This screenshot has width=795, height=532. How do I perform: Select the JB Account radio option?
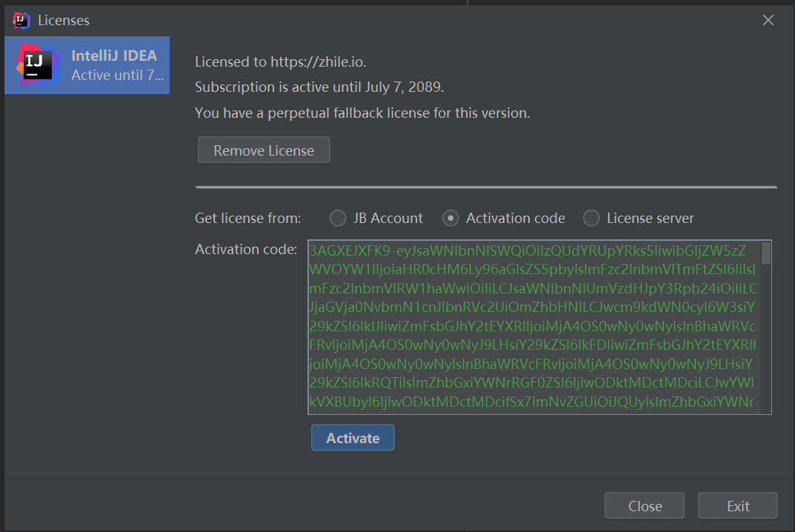point(338,218)
